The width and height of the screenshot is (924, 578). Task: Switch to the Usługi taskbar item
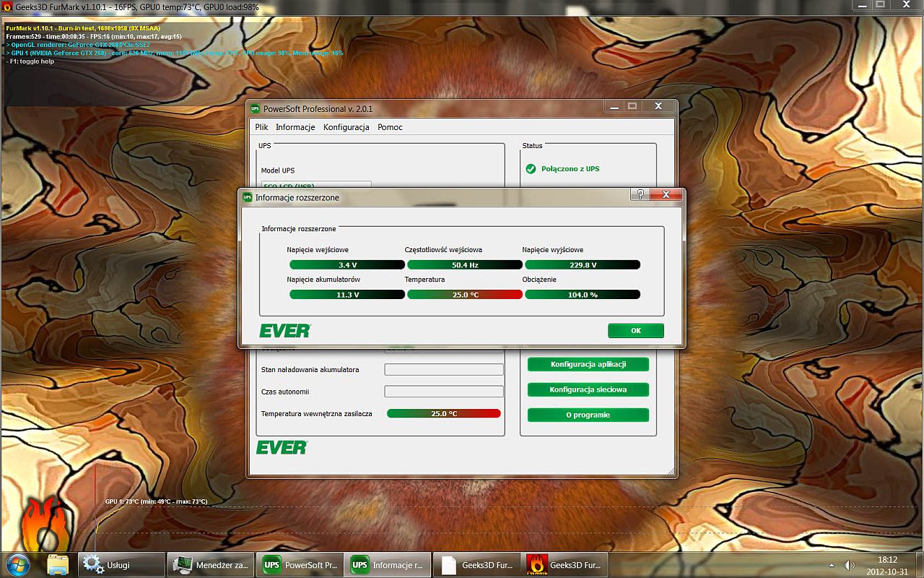120,565
